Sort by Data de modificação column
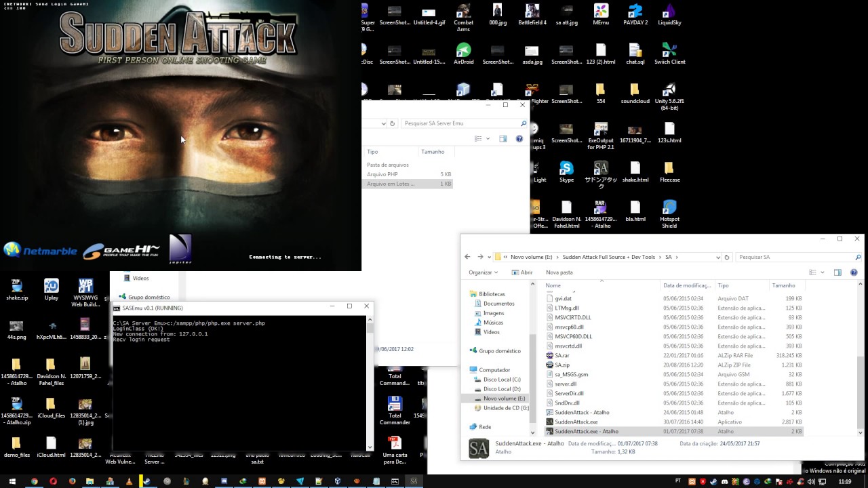 [x=688, y=285]
